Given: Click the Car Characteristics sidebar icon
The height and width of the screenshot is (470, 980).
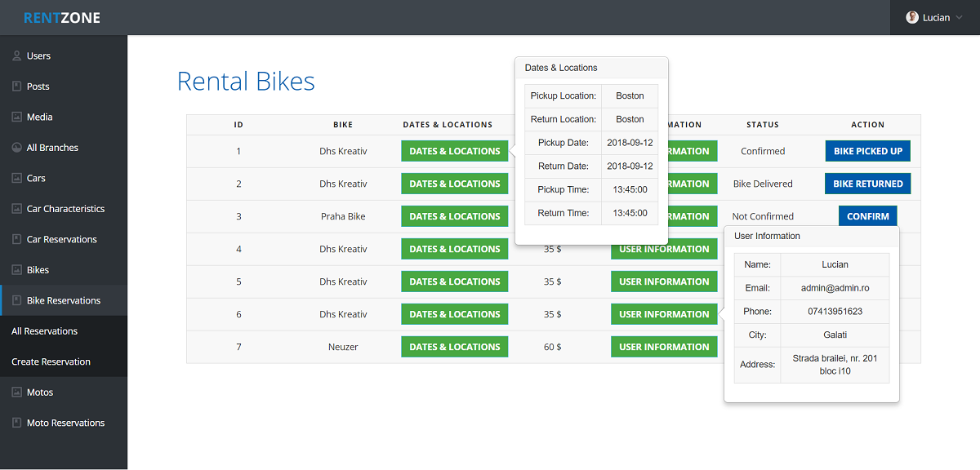Looking at the screenshot, I should pyautogui.click(x=16, y=209).
